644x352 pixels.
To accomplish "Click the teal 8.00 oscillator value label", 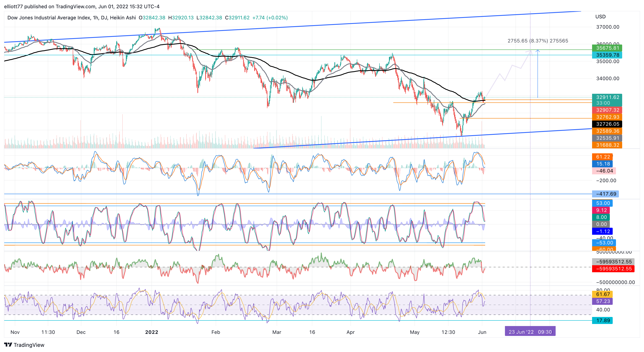I will point(601,217).
